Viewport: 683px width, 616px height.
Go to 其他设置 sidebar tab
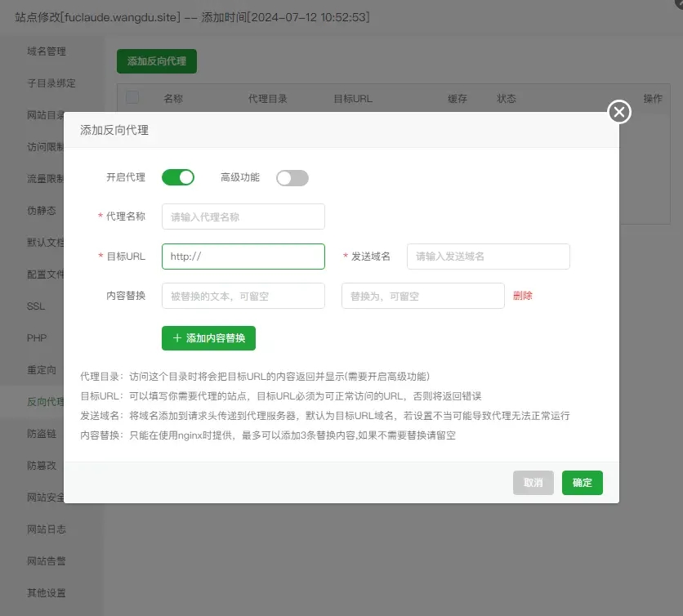click(47, 593)
